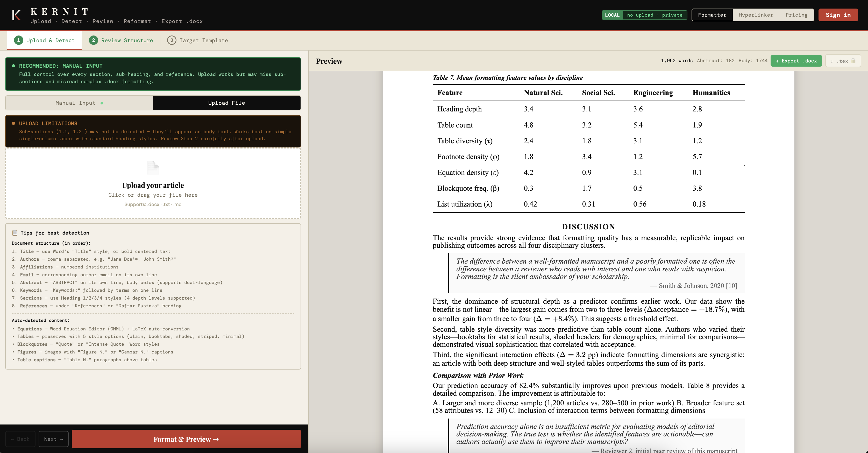Click the Tips for best detection notepad icon
Image resolution: width=868 pixels, height=453 pixels.
pyautogui.click(x=15, y=233)
